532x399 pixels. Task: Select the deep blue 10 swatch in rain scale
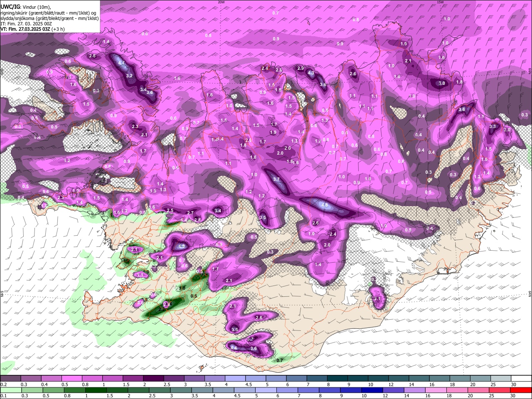(372, 390)
